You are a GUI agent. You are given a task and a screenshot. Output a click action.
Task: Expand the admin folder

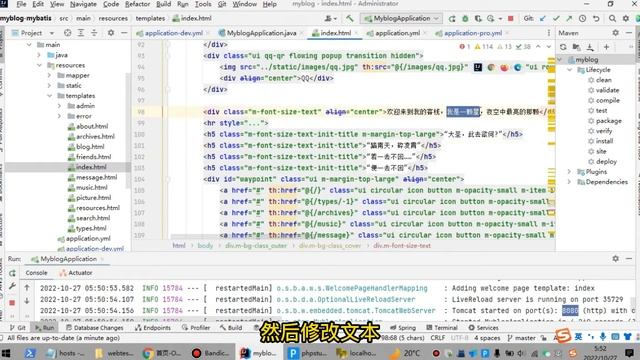[60, 106]
